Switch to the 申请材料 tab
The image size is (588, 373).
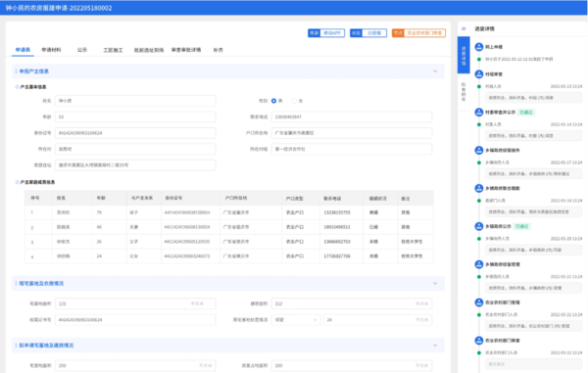51,50
